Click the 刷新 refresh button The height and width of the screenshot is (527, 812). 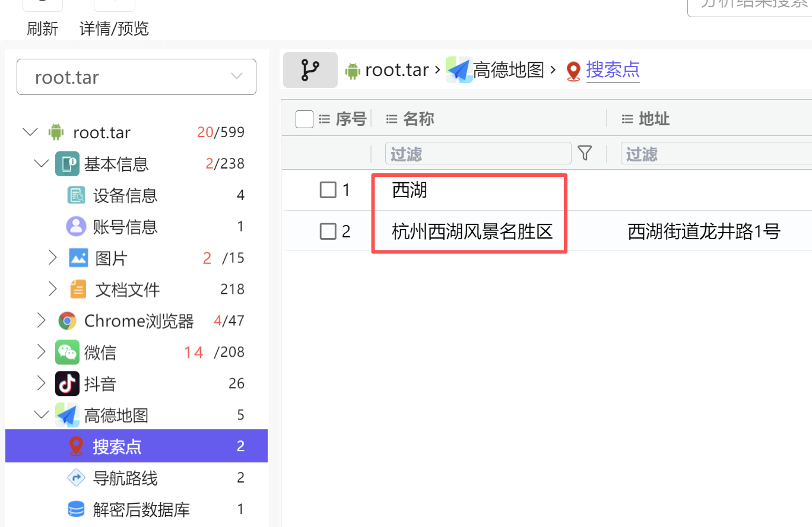(43, 28)
